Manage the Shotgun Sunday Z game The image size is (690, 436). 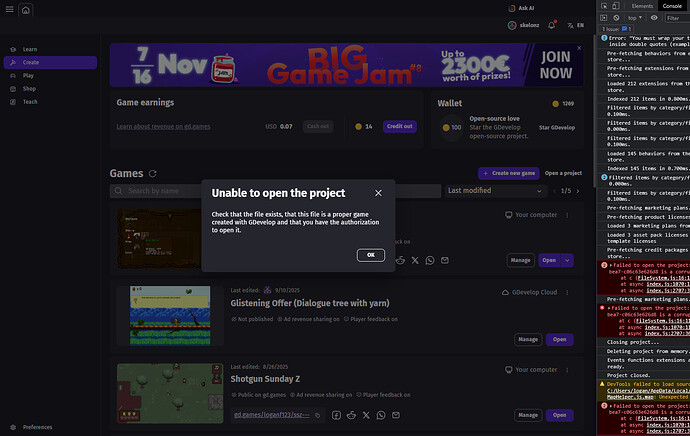pyautogui.click(x=528, y=415)
